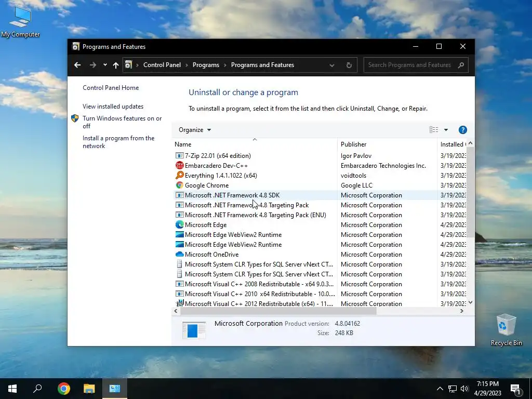Open Control Panel Home link
The height and width of the screenshot is (399, 532).
111,87
